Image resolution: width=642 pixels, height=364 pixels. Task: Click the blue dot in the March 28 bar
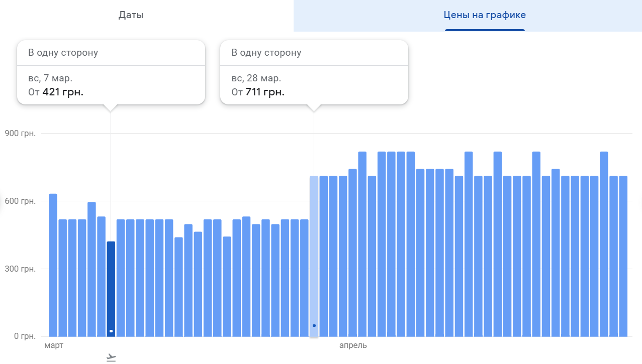314,325
